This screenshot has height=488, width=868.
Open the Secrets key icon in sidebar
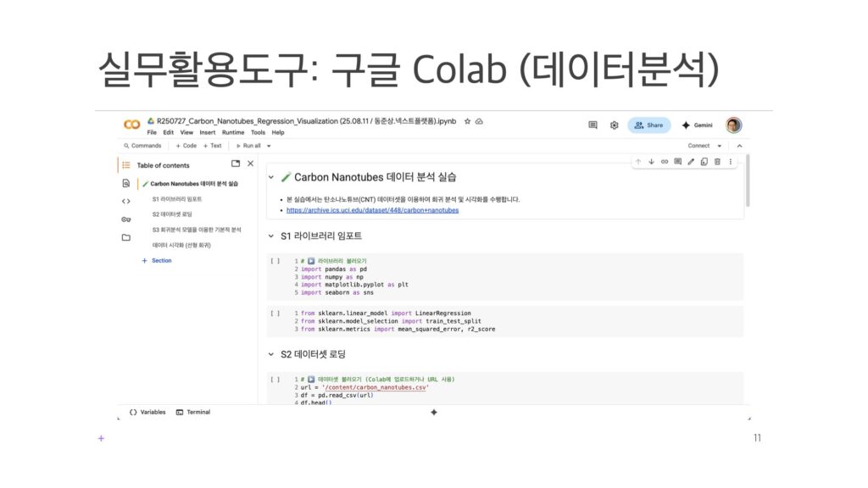(x=125, y=219)
